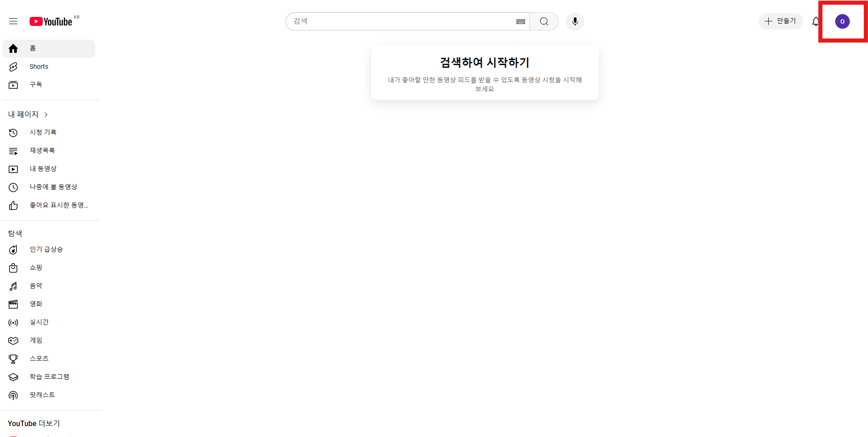The height and width of the screenshot is (437, 868).
Task: Open the hamburger guide menu
Action: (13, 21)
